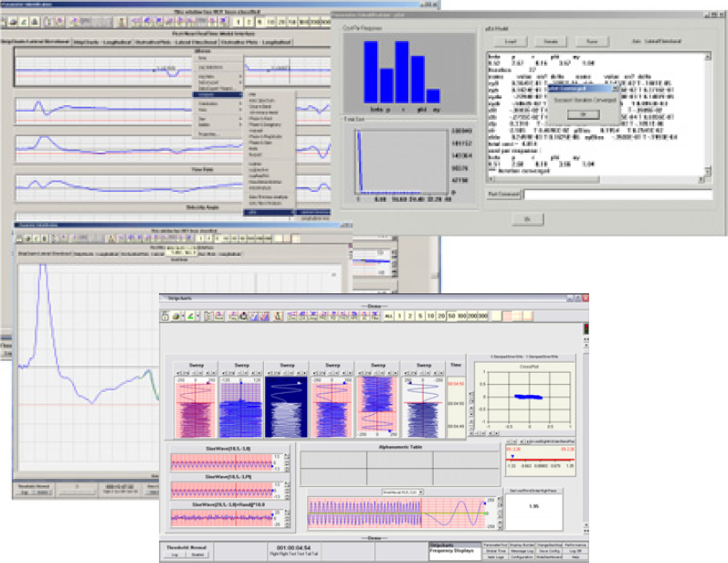
Task: Switch to StripCharts - Longitudinal tab
Action: (x=102, y=42)
